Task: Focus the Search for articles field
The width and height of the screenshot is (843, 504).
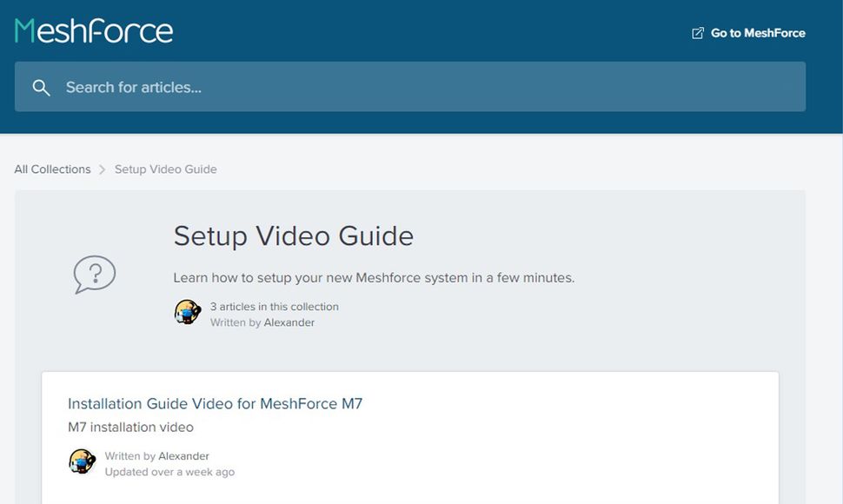Action: tap(409, 87)
